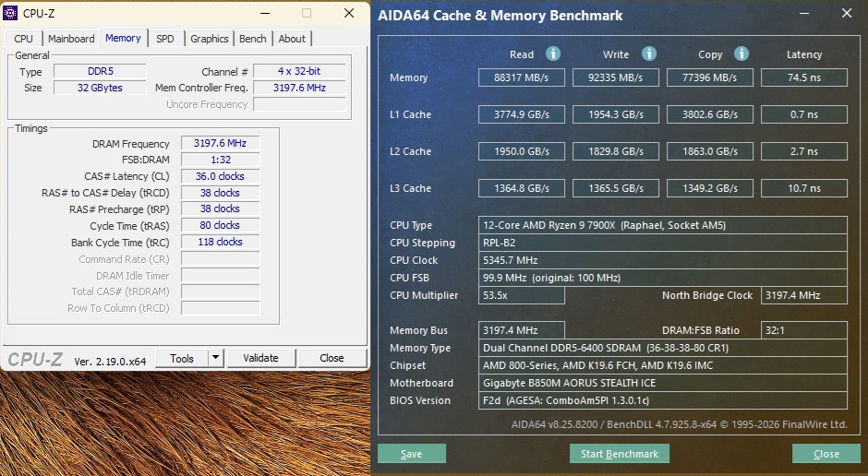Click the L1 Cache Write value 1954.3 GB/s
Screen dimensions: 868x476
click(x=616, y=114)
